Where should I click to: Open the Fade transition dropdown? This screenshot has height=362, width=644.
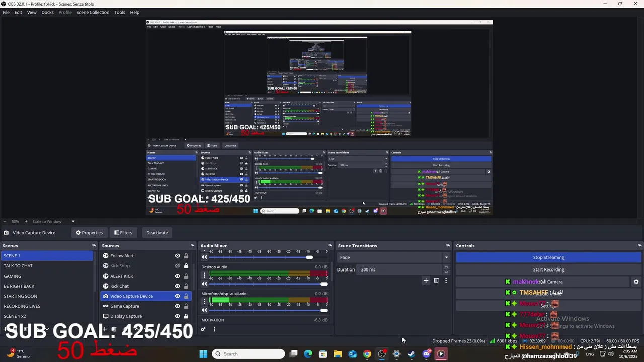click(x=393, y=257)
